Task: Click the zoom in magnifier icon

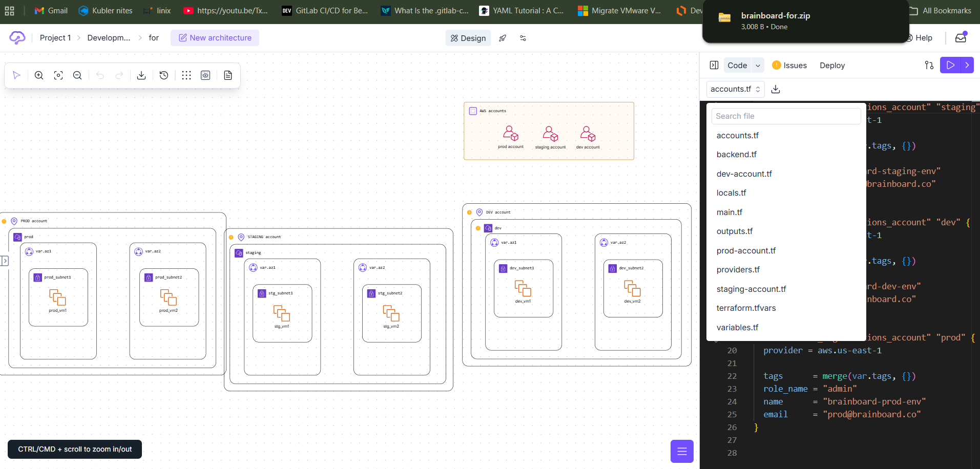Action: (39, 75)
